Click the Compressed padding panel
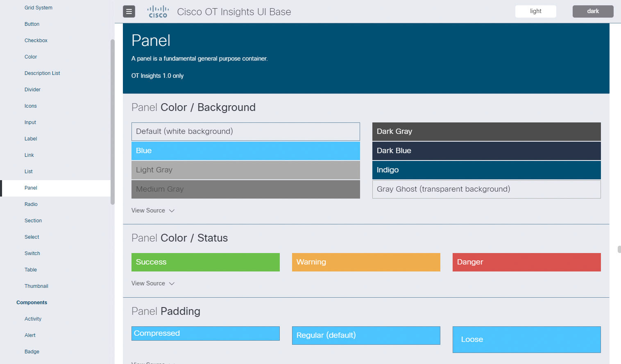Screen dimensions: 621x364 click(x=206, y=333)
